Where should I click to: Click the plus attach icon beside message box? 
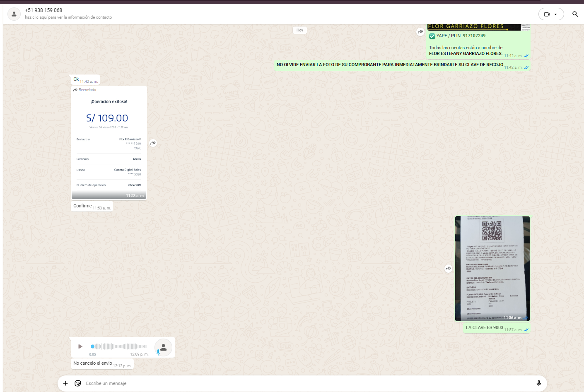[x=65, y=383]
